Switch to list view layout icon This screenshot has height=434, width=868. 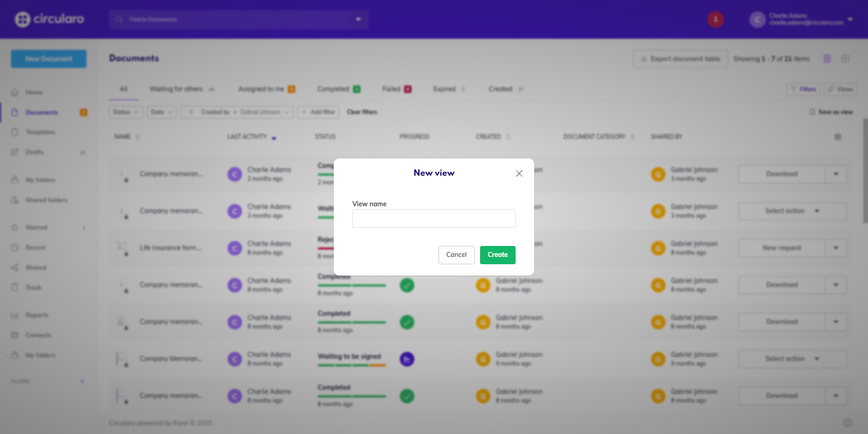coord(827,59)
